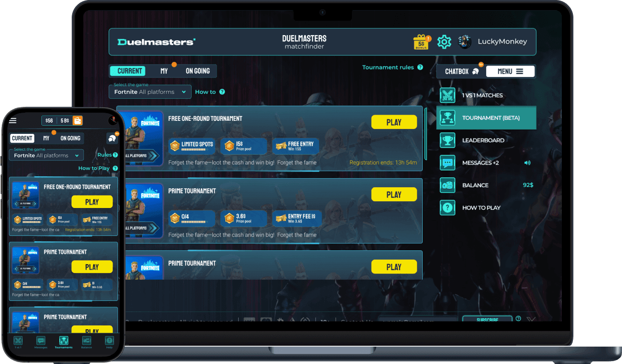Tap Rules question icon on phone
This screenshot has width=622, height=364.
tap(115, 155)
